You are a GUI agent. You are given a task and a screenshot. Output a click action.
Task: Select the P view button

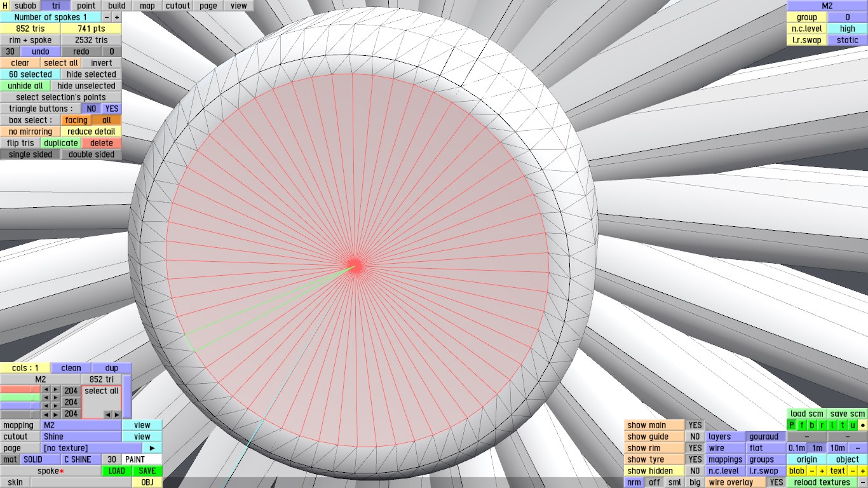click(x=792, y=425)
